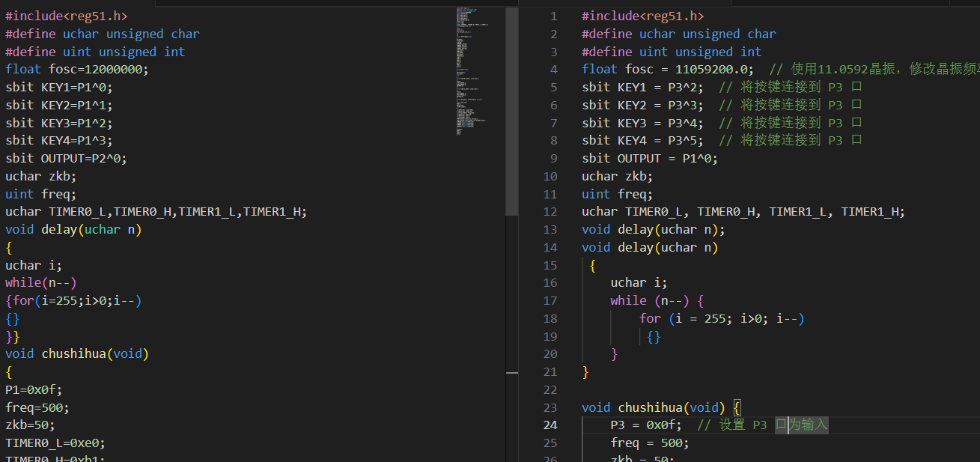The width and height of the screenshot is (980, 462).
Task: Click the 'void delay(uchar n);' prototype on line 13
Action: click(x=654, y=229)
